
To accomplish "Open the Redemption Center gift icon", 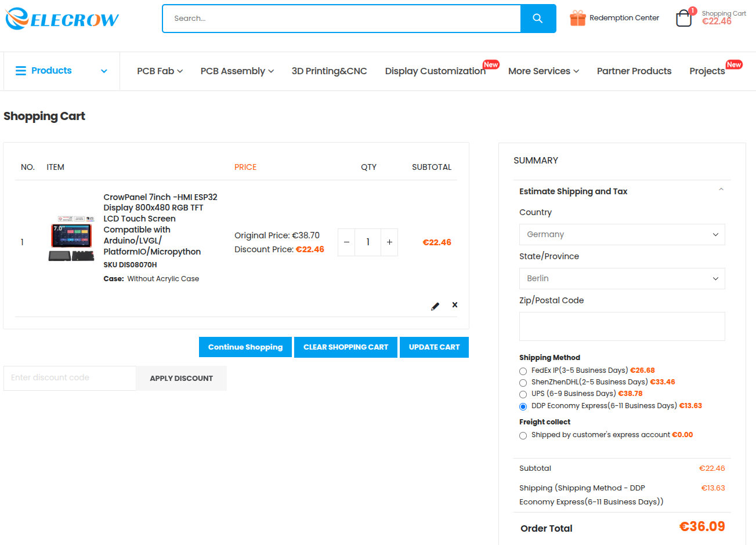I will [577, 18].
